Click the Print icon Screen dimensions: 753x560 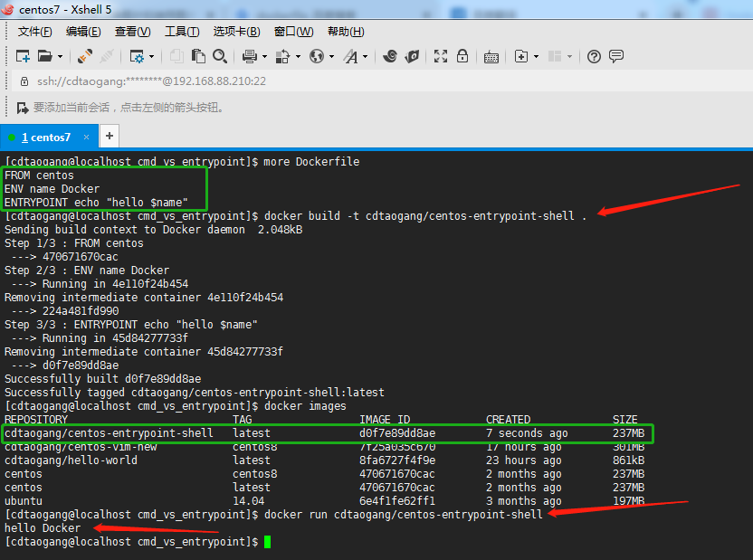pos(250,57)
